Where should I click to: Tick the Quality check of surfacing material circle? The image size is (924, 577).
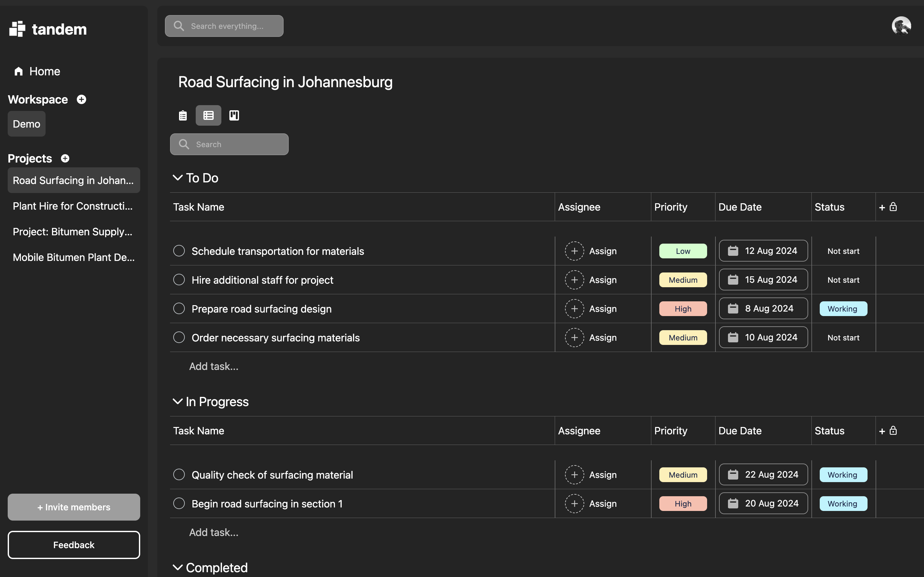click(179, 474)
